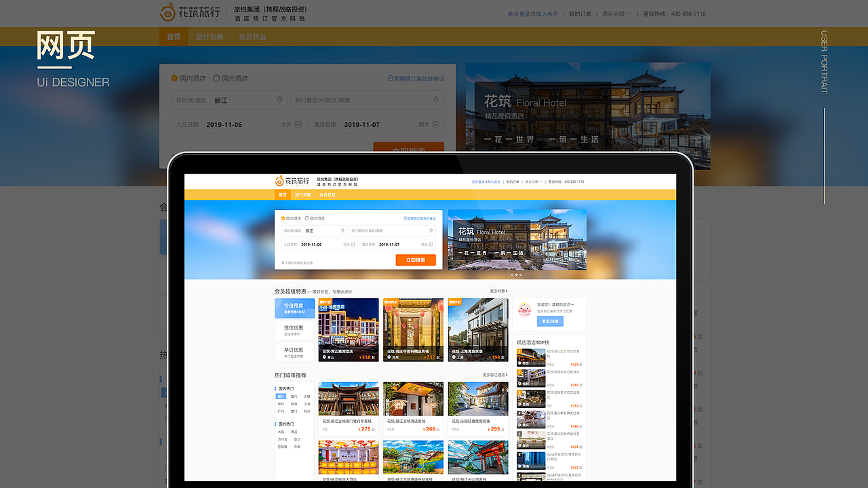Expand 酒店品牌 dropdown on laptop screen header
The image size is (868, 488).
[x=534, y=182]
